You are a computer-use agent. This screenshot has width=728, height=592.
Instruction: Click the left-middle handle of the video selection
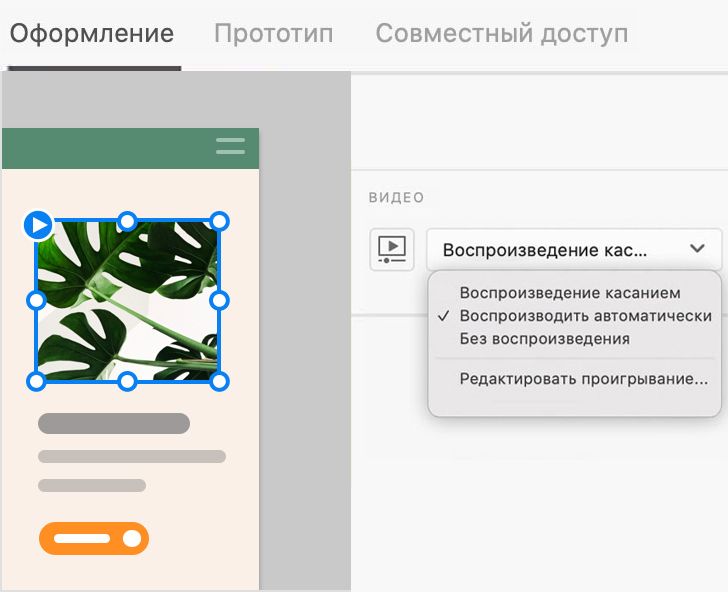[36, 300]
